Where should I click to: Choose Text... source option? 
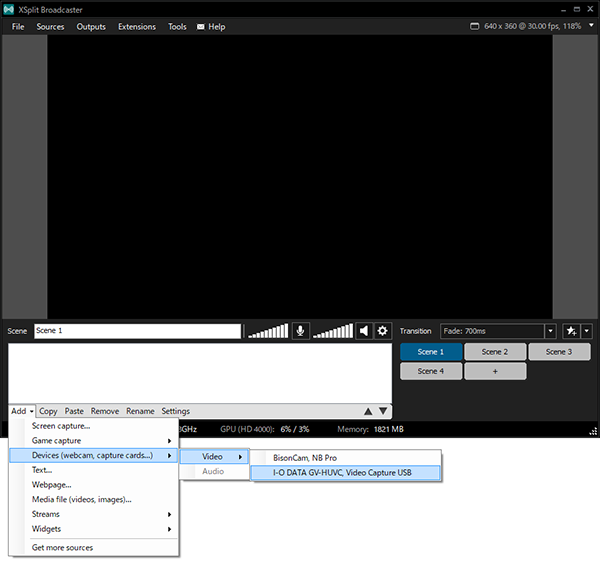(x=94, y=470)
